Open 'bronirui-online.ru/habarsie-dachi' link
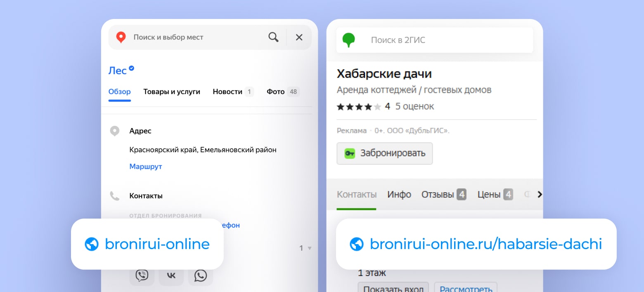The width and height of the screenshot is (644, 292). [486, 244]
